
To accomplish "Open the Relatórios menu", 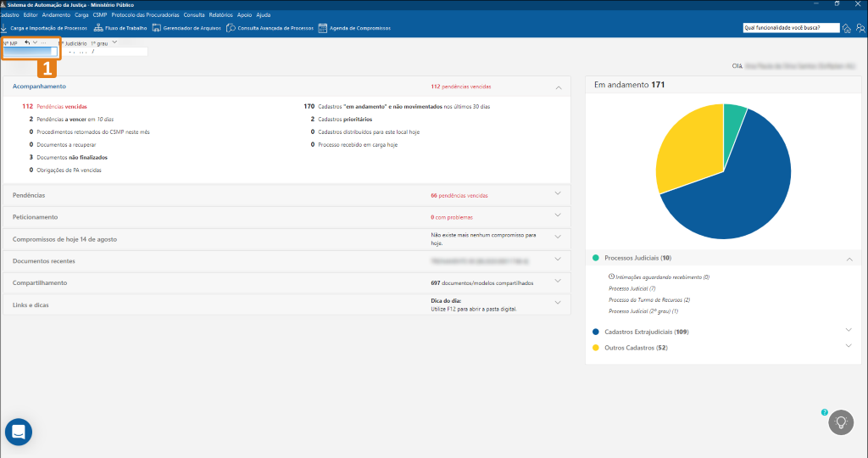I will click(x=220, y=14).
